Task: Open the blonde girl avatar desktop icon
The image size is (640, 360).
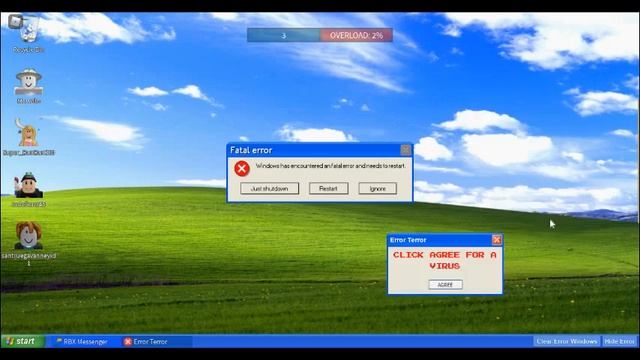Action: (x=28, y=137)
